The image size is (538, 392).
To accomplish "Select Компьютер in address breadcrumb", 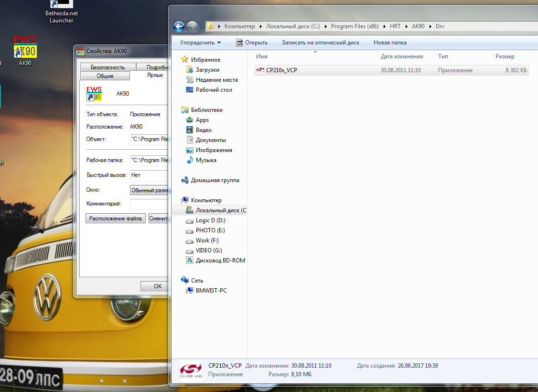I will tap(239, 26).
